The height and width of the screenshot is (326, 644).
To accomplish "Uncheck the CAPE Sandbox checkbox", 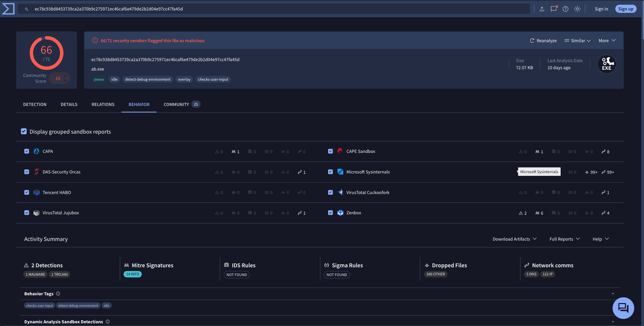I will point(330,151).
